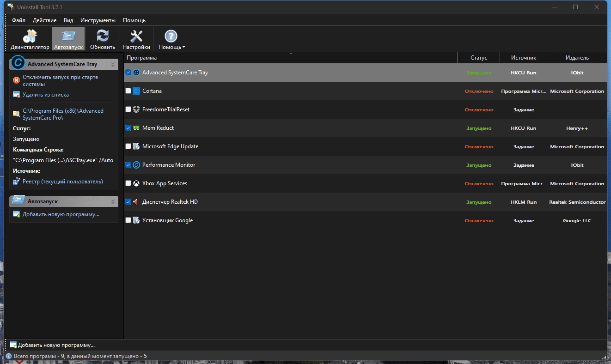The width and height of the screenshot is (611, 364).
Task: Collapse the Advanced SystemCare Tray side panel
Action: [x=113, y=64]
